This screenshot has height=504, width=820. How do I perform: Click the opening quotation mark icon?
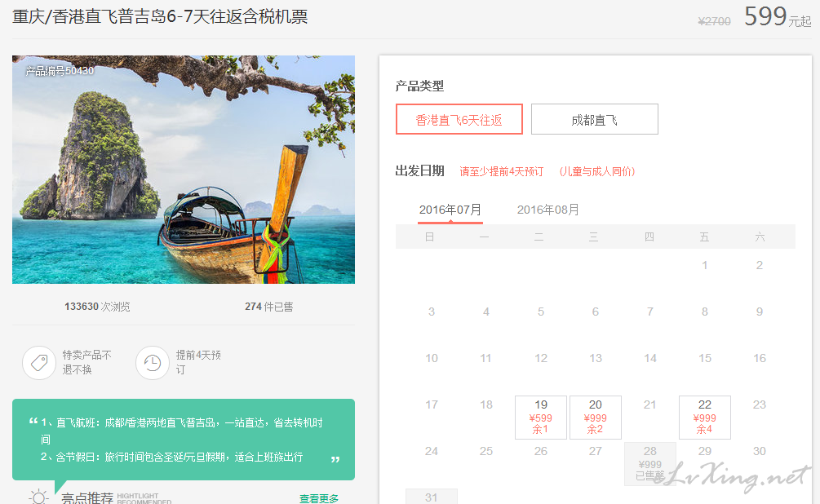coord(33,422)
